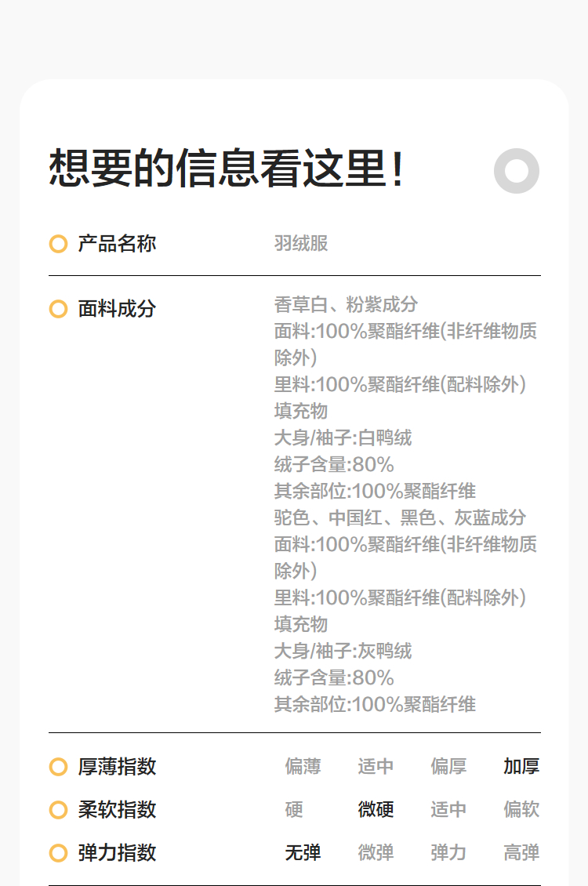Viewport: 588px width, 886px height.
Task: Click the 羽绒服 product name value
Action: click(x=301, y=244)
